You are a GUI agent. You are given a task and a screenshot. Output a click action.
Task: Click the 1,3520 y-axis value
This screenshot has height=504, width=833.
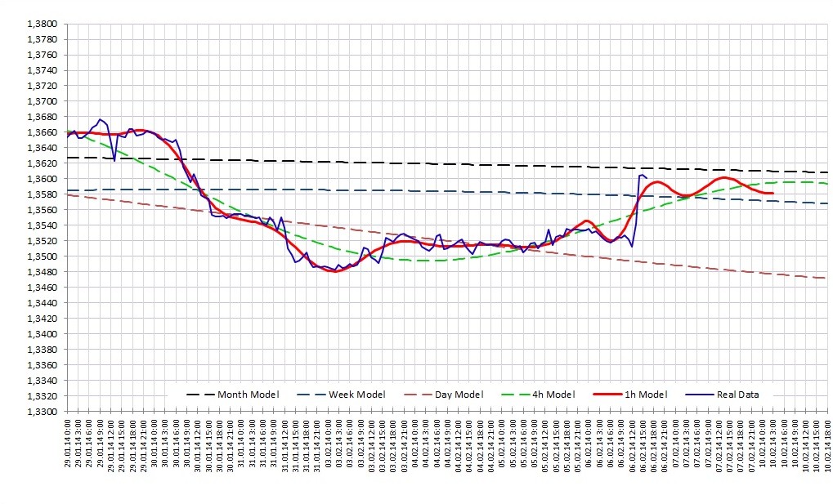[42, 241]
